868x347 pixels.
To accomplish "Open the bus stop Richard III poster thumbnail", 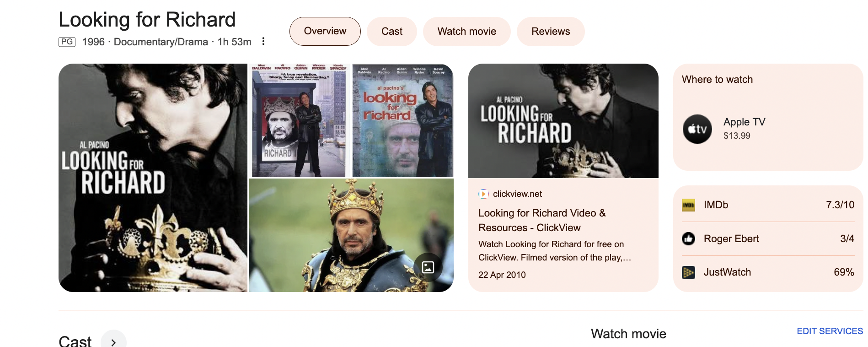I will (x=299, y=121).
